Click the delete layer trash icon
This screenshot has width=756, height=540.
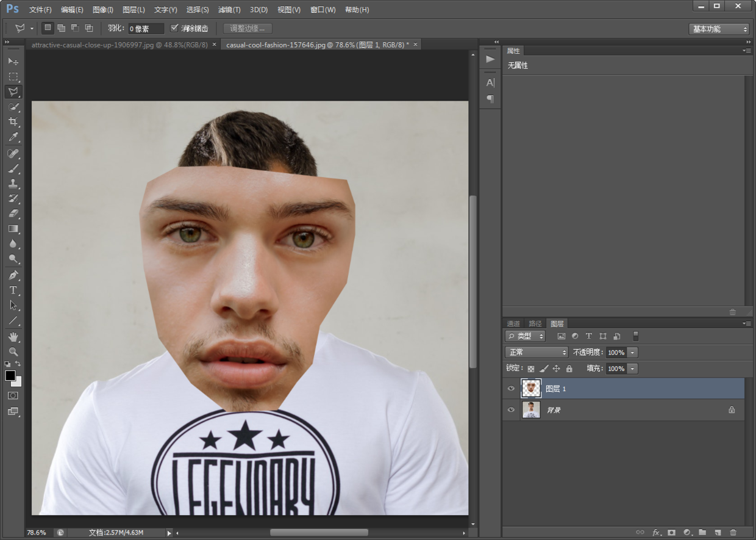click(x=733, y=532)
